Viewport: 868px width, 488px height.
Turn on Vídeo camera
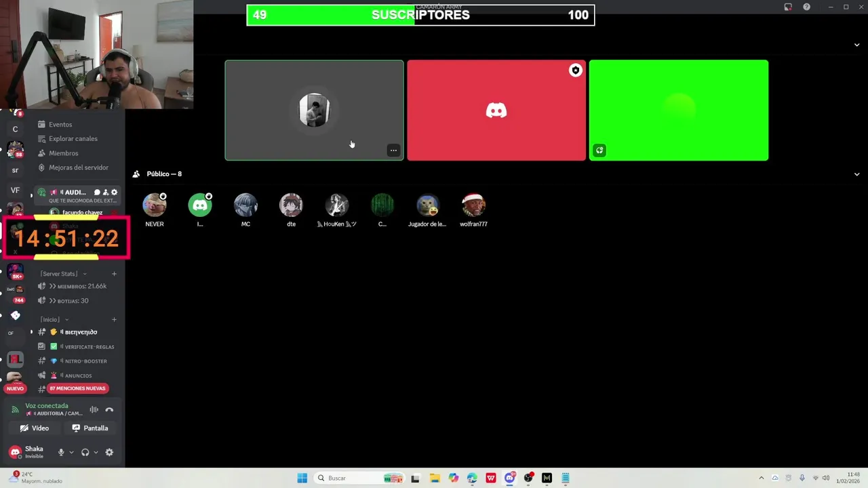coord(34,428)
